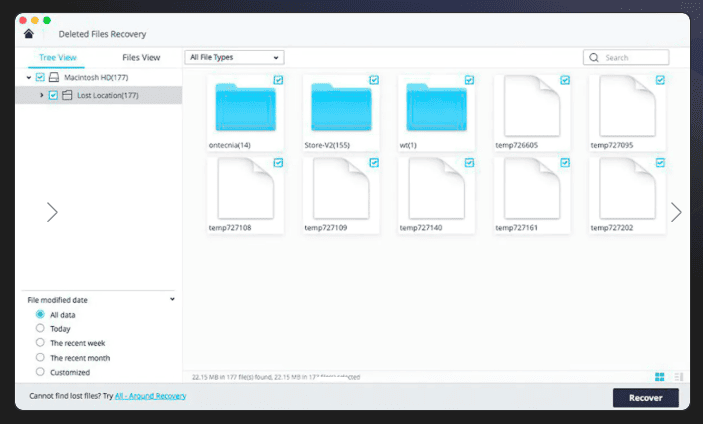Go to next slide with right arrow
The height and width of the screenshot is (424, 703).
[x=676, y=212]
